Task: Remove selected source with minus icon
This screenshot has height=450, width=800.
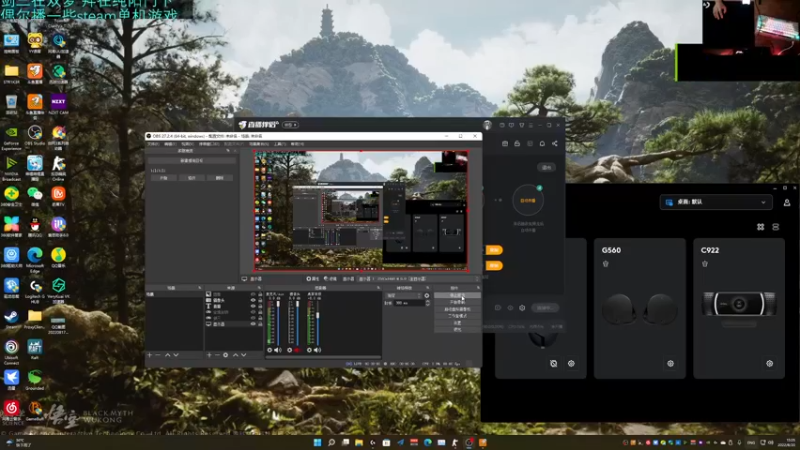Action: point(217,355)
